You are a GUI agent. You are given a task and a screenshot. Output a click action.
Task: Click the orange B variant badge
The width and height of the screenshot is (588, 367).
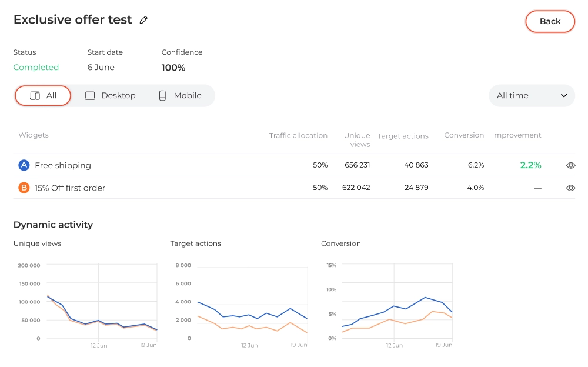24,188
